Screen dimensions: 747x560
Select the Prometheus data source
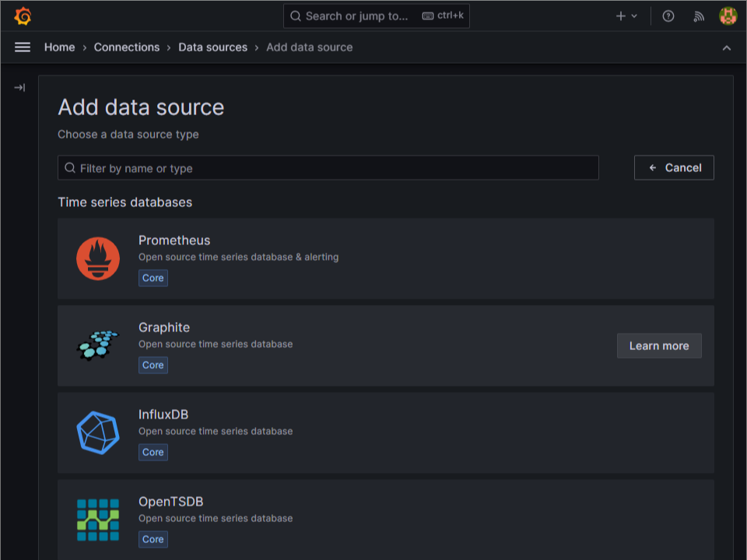386,258
